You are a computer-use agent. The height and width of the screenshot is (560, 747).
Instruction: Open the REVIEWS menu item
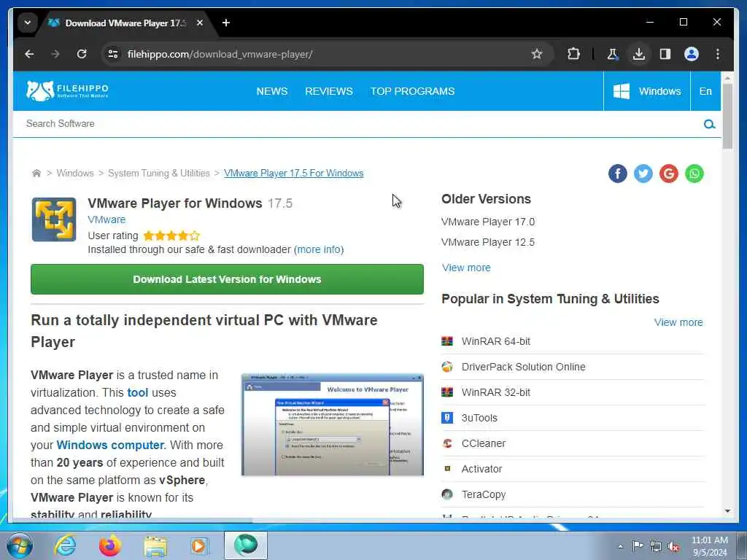(x=329, y=91)
